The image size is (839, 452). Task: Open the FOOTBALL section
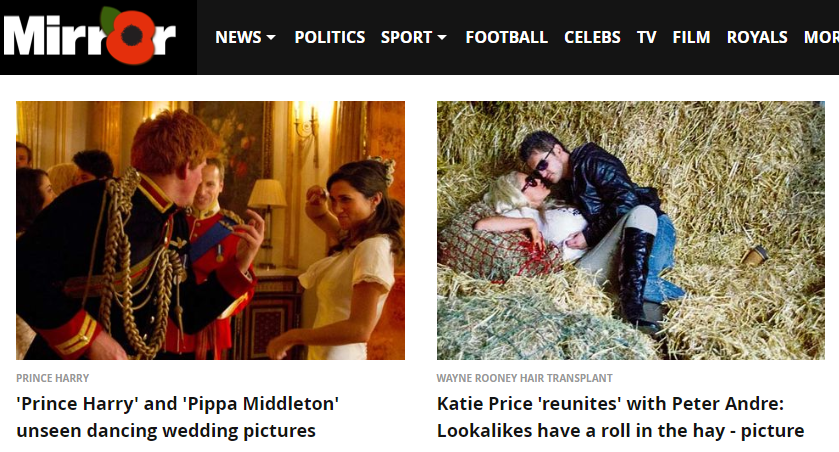coord(506,37)
